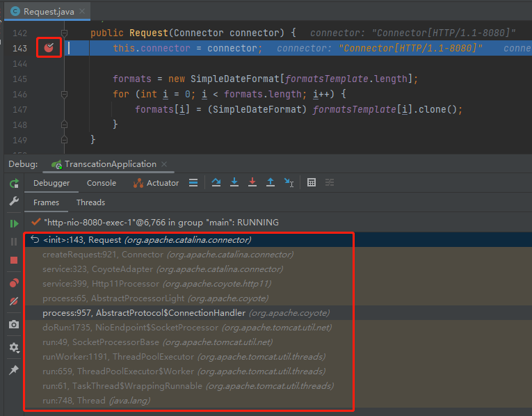Click the camera thread dump icon

14,324
